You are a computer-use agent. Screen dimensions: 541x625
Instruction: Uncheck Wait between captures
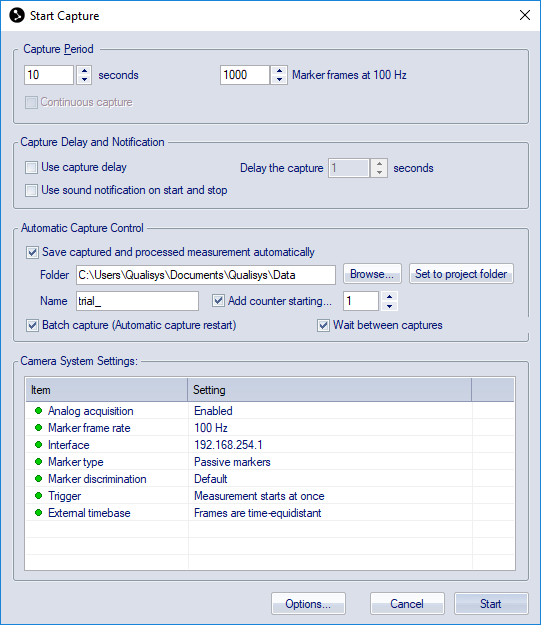point(323,325)
